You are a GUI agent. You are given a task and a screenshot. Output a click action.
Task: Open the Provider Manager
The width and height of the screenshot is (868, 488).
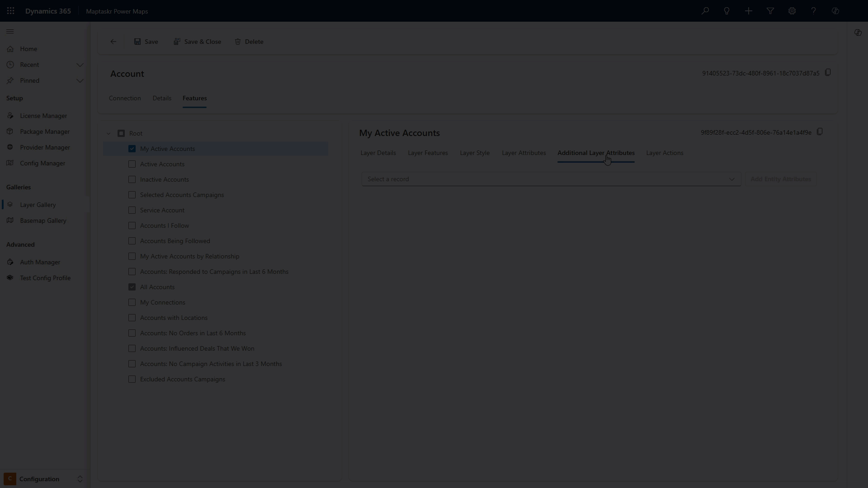(45, 147)
